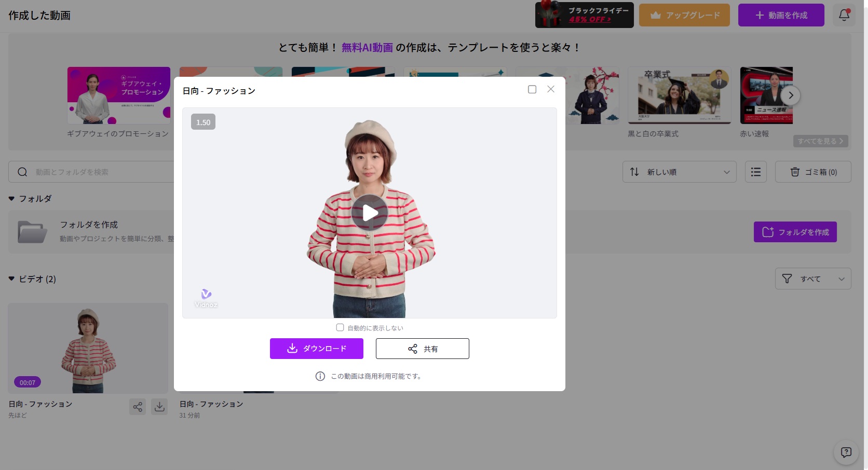Maximize the video preview dialog
Screen dimensions: 868x470
point(532,89)
